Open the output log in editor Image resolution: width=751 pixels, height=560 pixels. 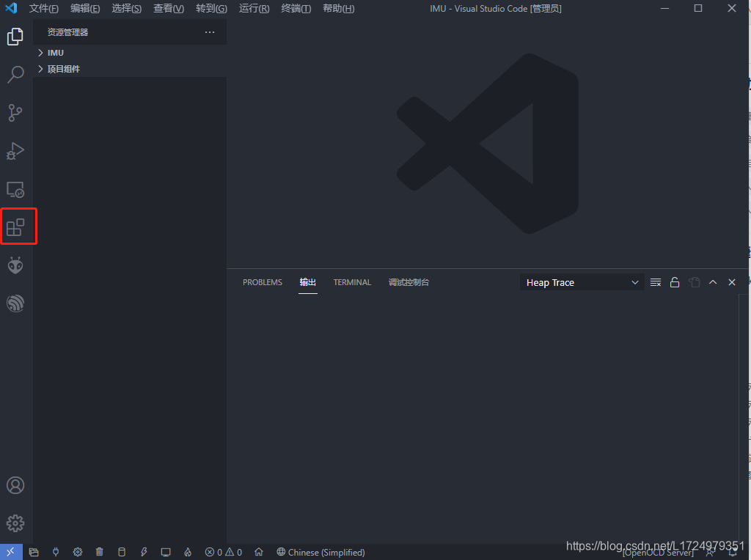pos(695,282)
